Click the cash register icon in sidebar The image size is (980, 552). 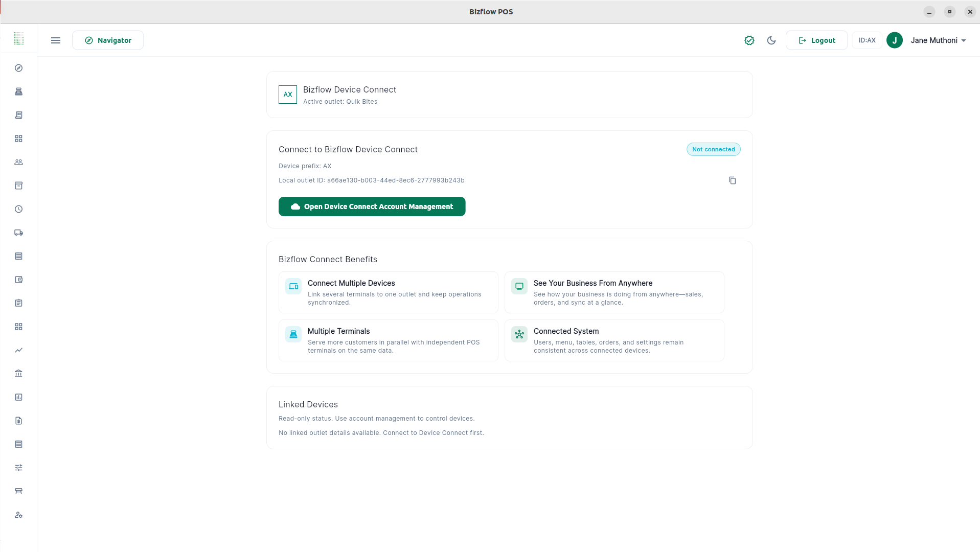click(18, 91)
